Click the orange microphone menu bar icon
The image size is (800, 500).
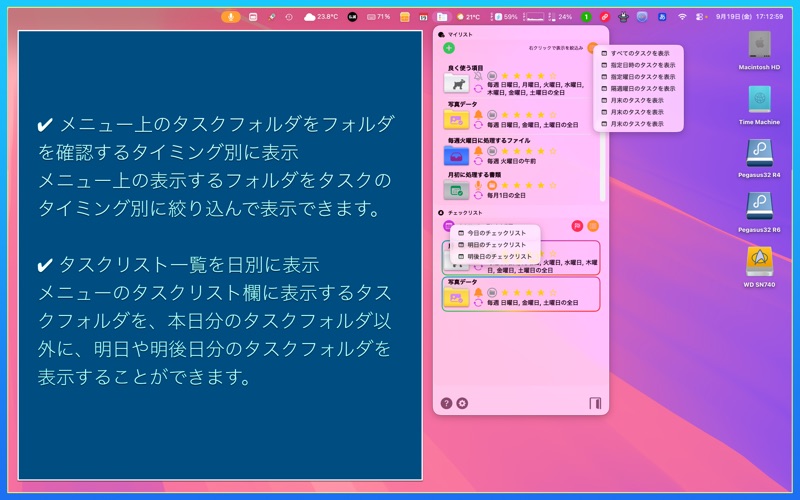[x=231, y=17]
